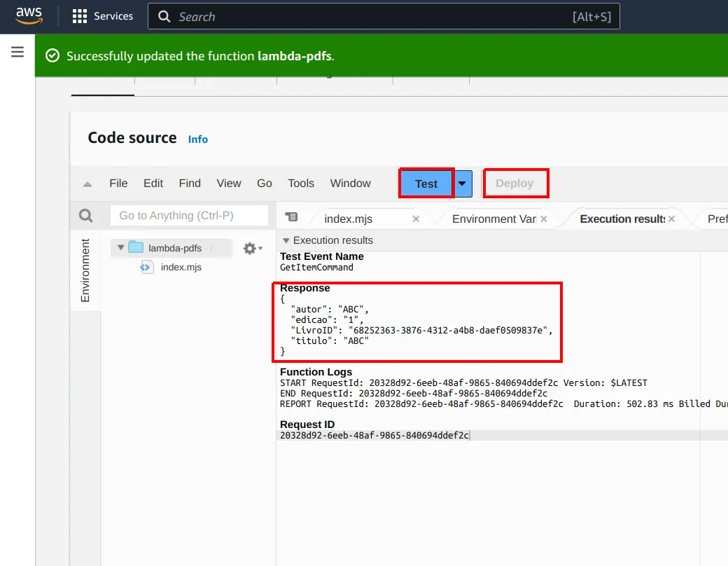The image size is (728, 566).
Task: Collapse the lambda-pdfs folder
Action: coord(120,248)
